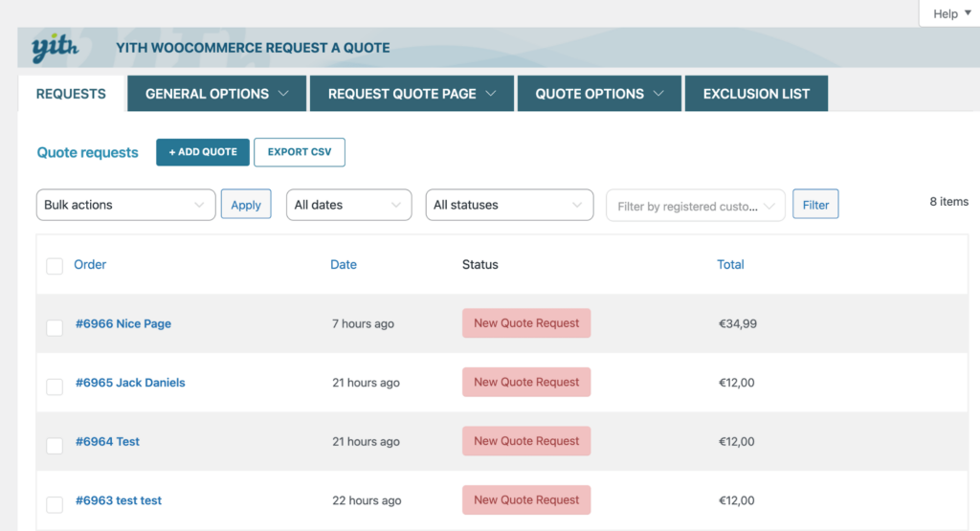
Task: Click status badge of #6966 Nice Page
Action: click(526, 323)
